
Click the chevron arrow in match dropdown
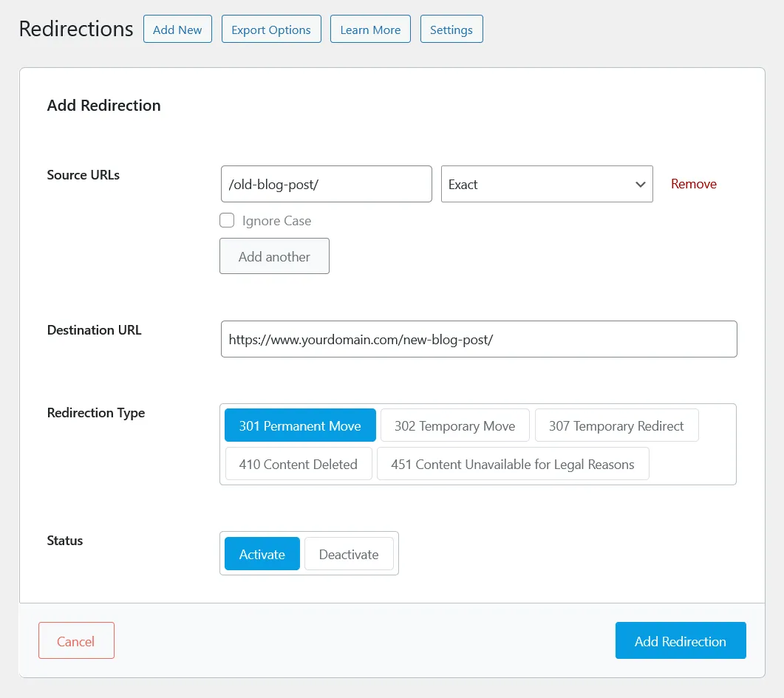click(640, 184)
